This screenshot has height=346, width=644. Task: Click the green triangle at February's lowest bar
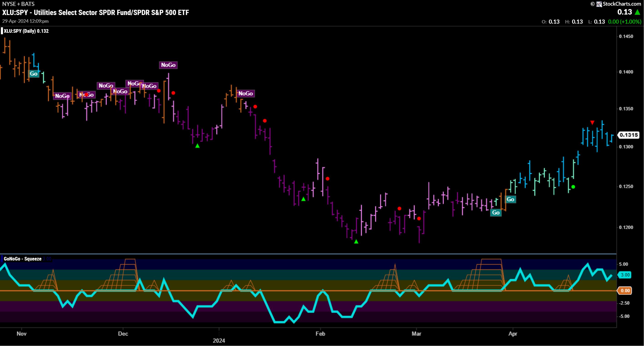coord(356,242)
